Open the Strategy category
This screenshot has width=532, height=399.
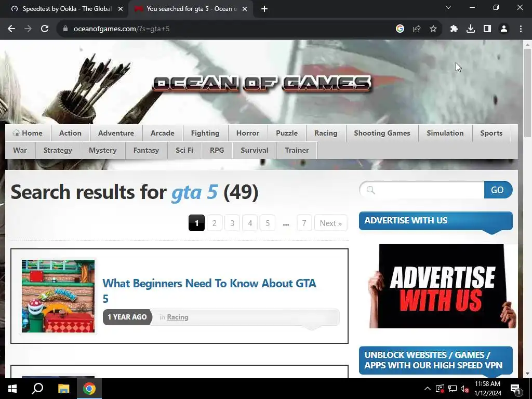point(58,150)
